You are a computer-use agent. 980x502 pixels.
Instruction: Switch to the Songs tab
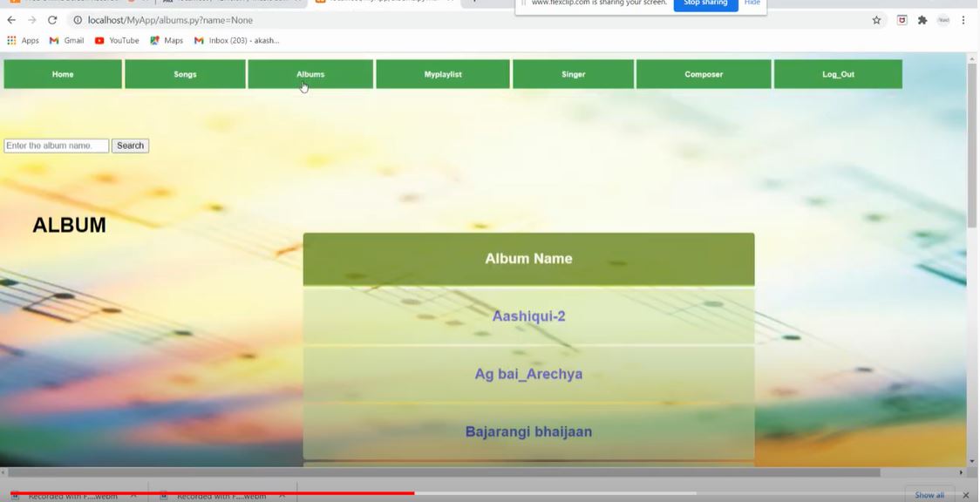(x=185, y=74)
